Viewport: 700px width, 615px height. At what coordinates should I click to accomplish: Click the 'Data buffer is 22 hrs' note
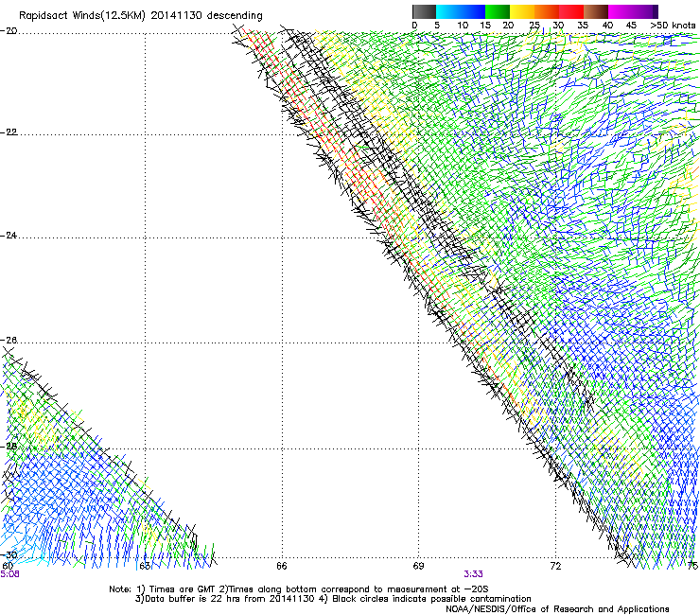pos(333,599)
